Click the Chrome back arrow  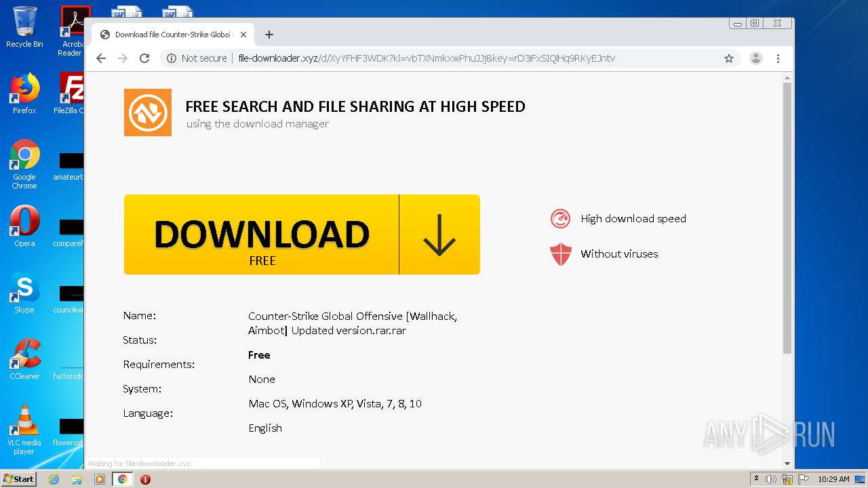[x=101, y=58]
